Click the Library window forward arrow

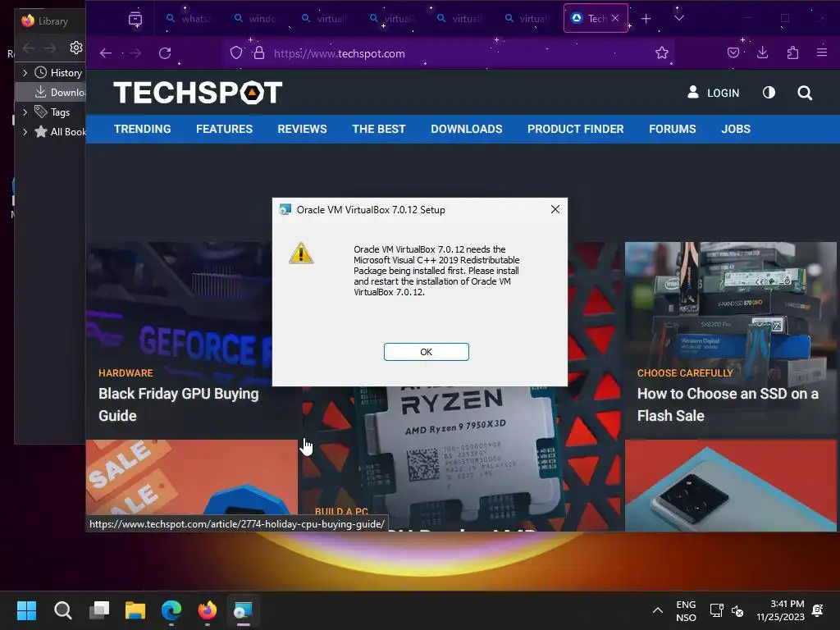point(50,48)
